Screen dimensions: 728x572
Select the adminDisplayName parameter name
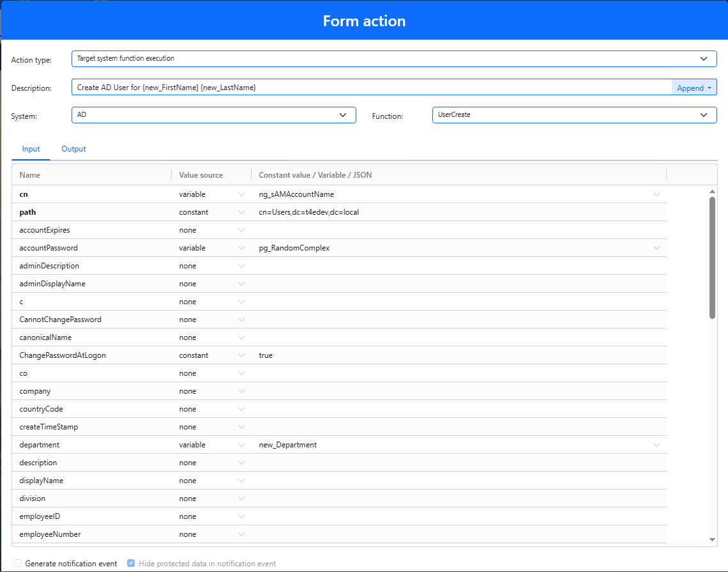point(52,284)
